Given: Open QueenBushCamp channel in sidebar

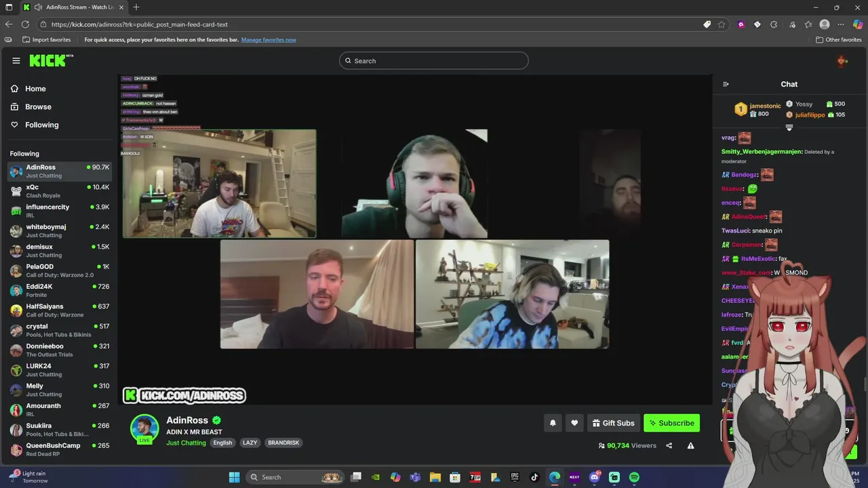Looking at the screenshot, I should point(60,449).
